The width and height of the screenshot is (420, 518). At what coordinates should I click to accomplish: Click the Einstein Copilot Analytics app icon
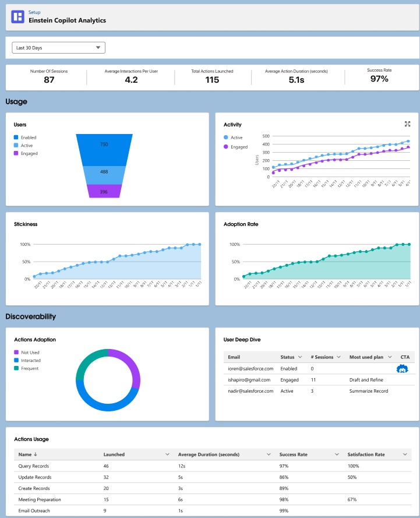17,16
